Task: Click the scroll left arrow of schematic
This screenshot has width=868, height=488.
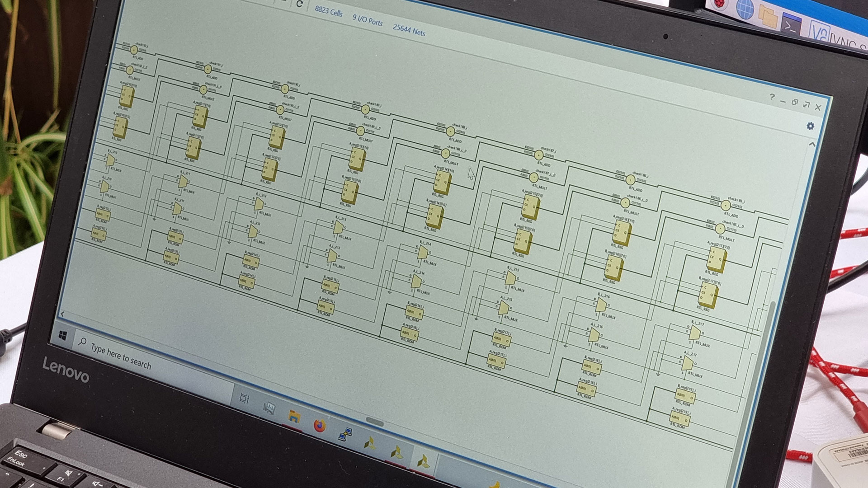Action: point(62,314)
